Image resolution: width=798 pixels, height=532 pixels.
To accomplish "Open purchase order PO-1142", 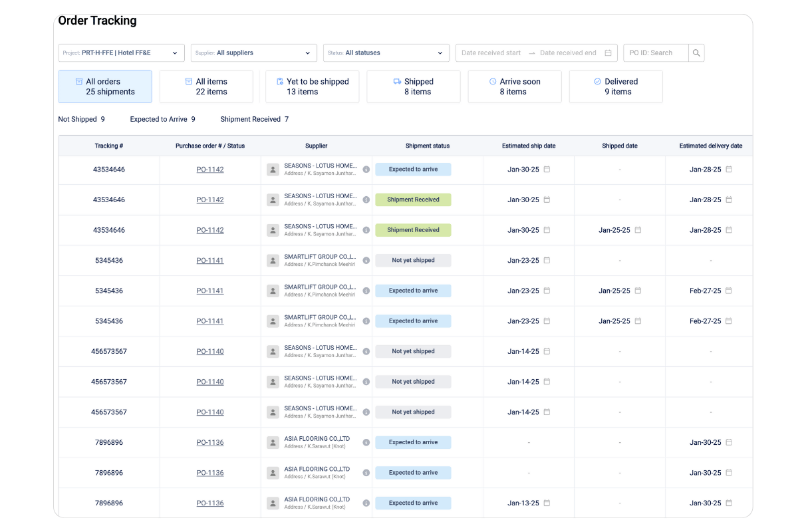I will 210,170.
